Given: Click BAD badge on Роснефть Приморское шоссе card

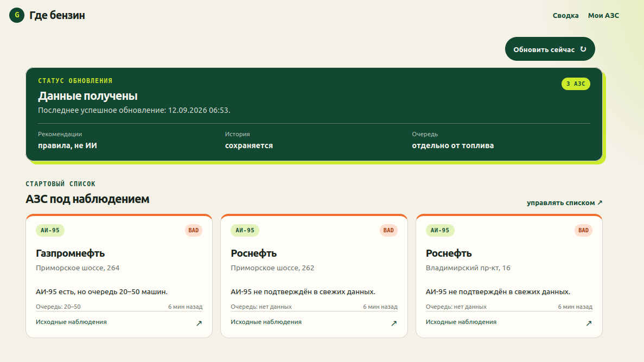Looking at the screenshot, I should coord(388,230).
